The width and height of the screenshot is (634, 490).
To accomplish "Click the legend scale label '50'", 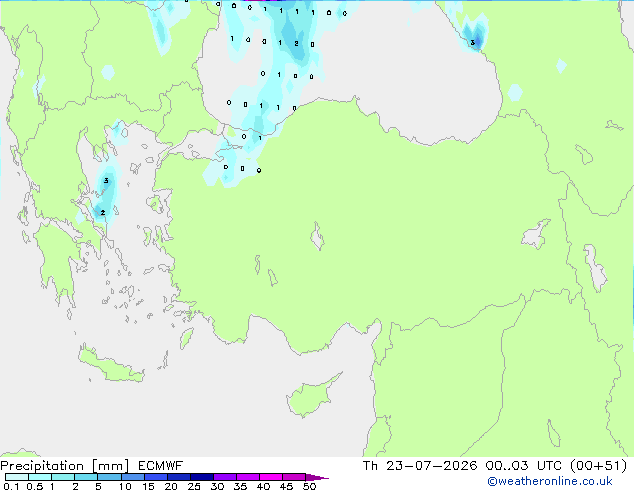I will 309,486.
